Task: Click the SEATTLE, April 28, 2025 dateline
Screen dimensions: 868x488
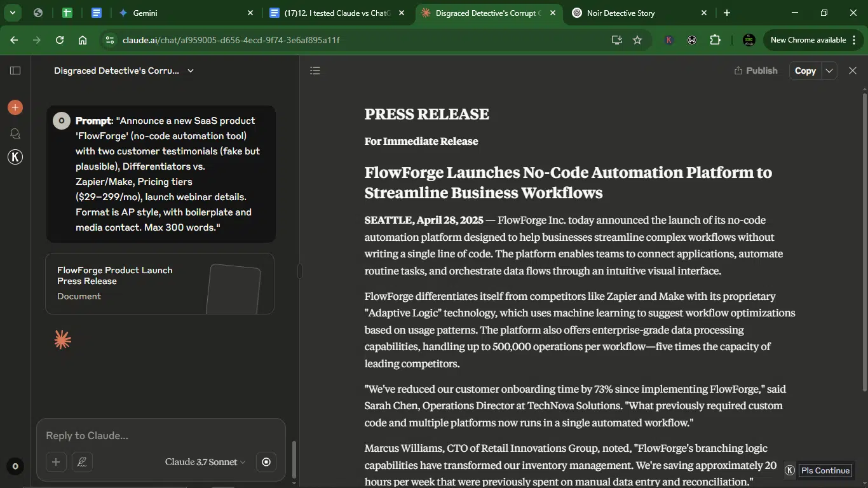Action: click(424, 220)
